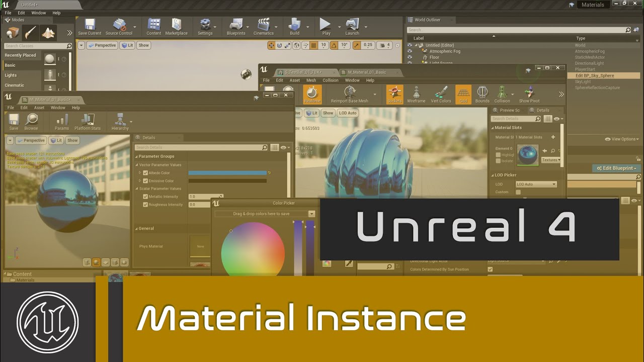Image resolution: width=644 pixels, height=362 pixels.
Task: Open main editor File menu
Action: click(8, 13)
